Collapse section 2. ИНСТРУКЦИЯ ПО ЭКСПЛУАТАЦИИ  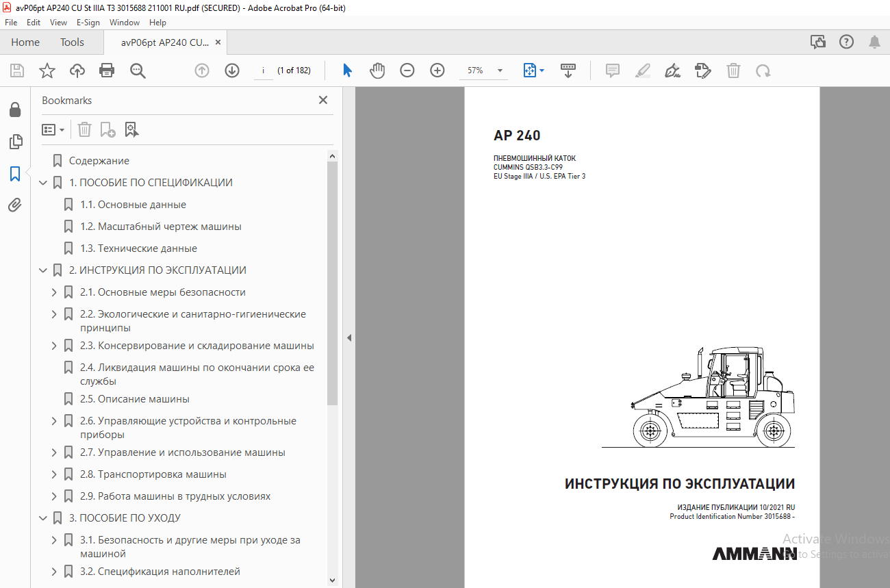[44, 270]
